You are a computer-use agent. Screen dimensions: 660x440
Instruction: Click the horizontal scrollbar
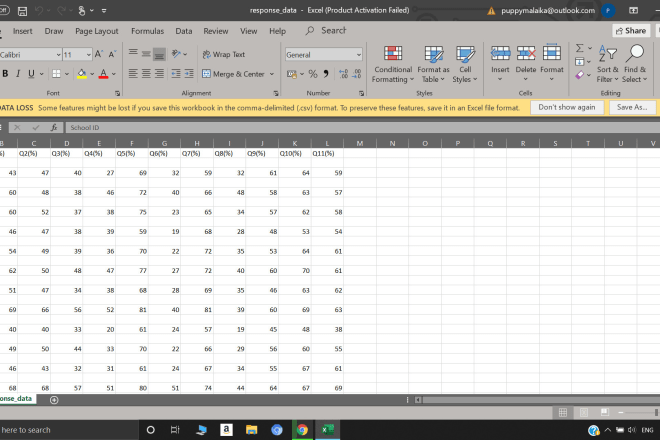[x=541, y=400]
